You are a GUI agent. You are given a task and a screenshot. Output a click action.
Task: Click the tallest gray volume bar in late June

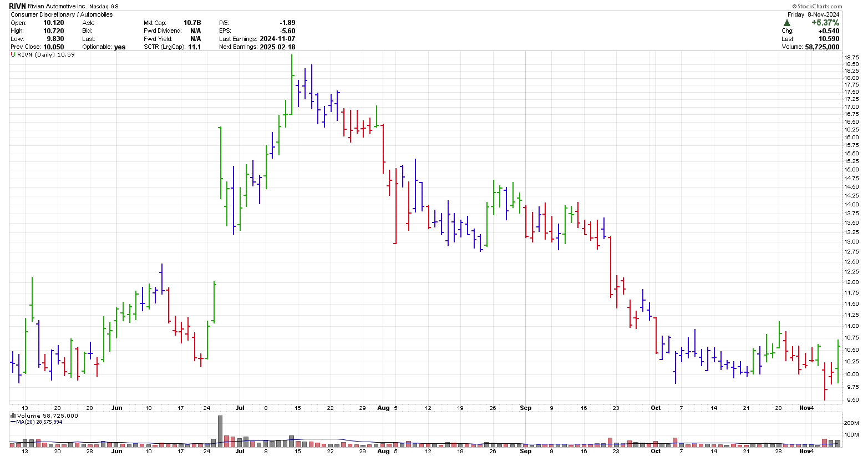coord(220,431)
